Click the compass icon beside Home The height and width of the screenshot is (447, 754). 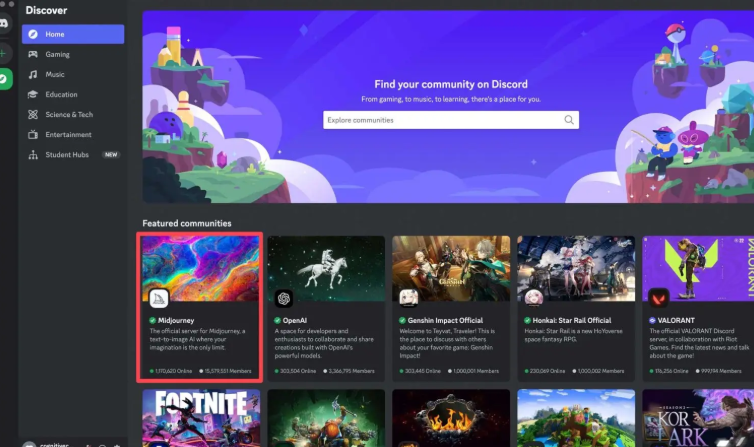coord(33,34)
